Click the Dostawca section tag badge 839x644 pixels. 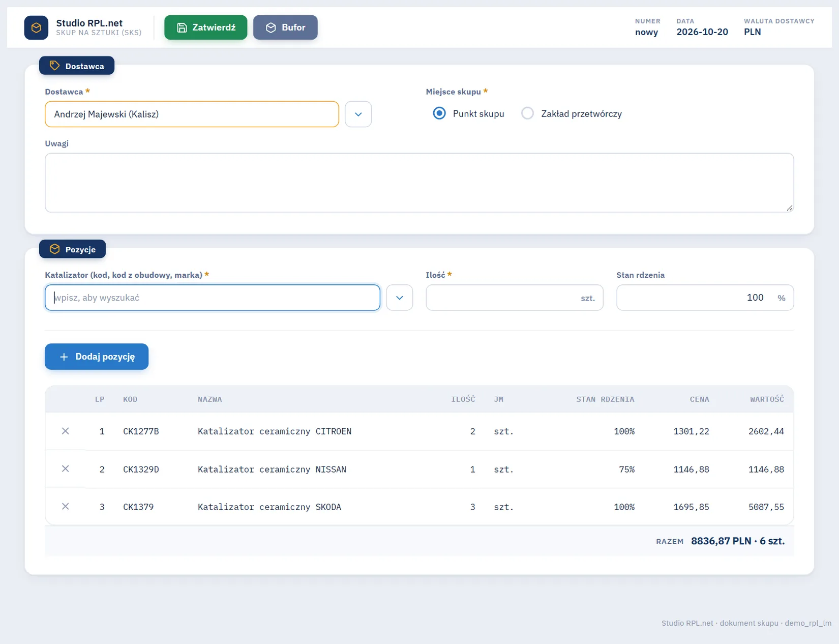[77, 66]
